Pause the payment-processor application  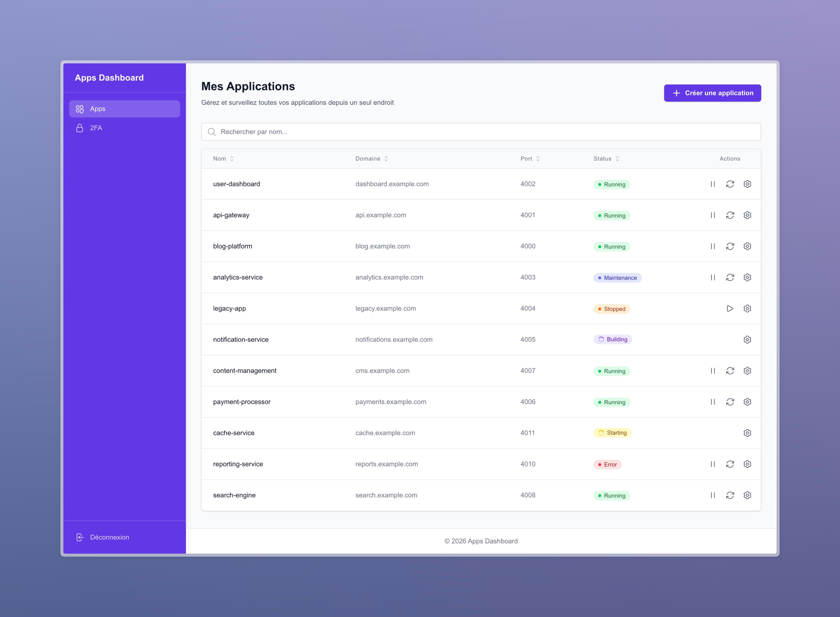[713, 402]
